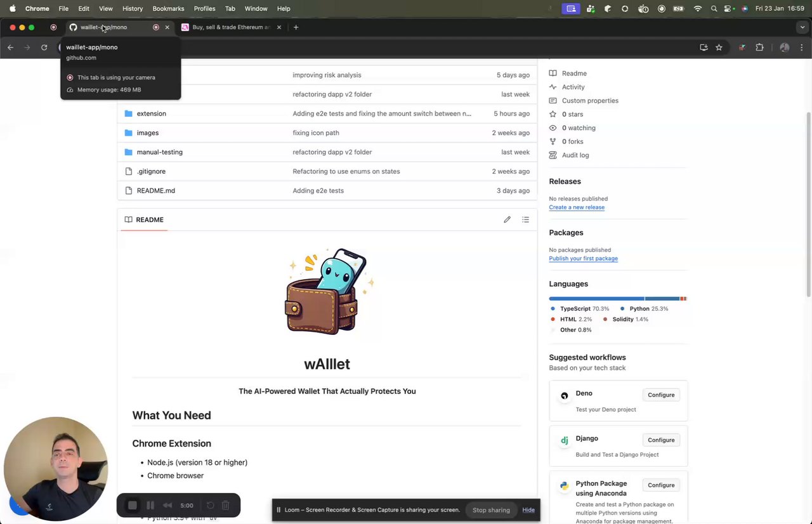Go back to the previous page
The width and height of the screenshot is (812, 524).
point(10,47)
